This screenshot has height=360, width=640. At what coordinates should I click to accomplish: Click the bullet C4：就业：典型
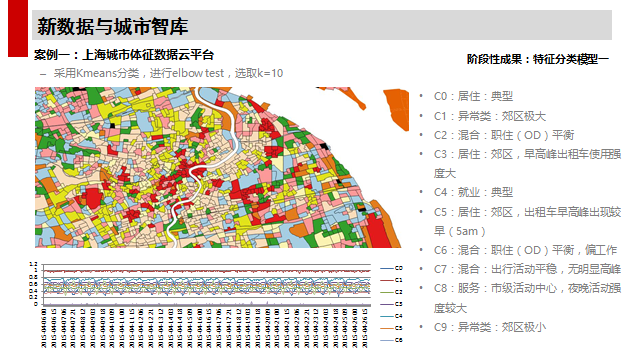tap(473, 192)
